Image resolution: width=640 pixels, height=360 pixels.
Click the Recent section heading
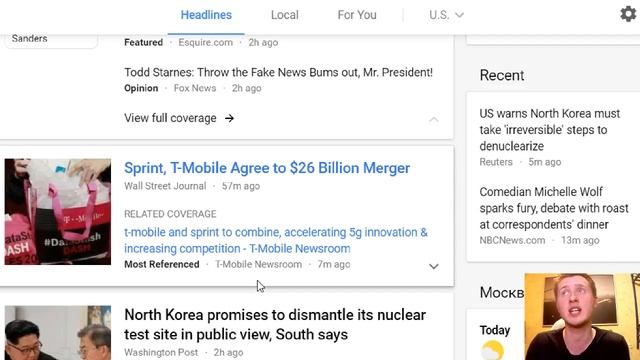(x=502, y=76)
